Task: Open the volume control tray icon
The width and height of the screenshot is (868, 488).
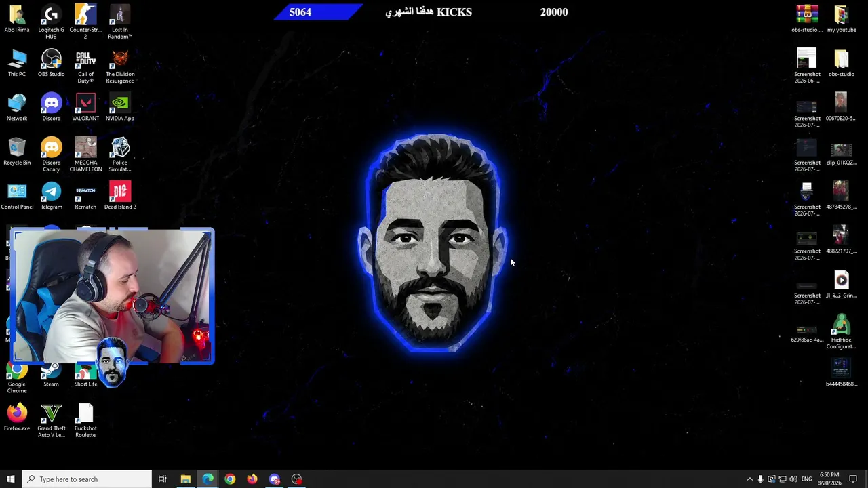Action: click(793, 479)
